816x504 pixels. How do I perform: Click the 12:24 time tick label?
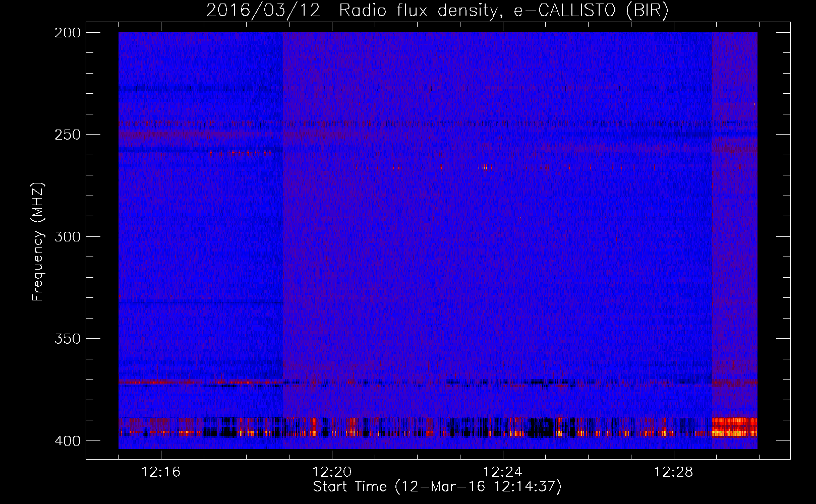coord(503,472)
